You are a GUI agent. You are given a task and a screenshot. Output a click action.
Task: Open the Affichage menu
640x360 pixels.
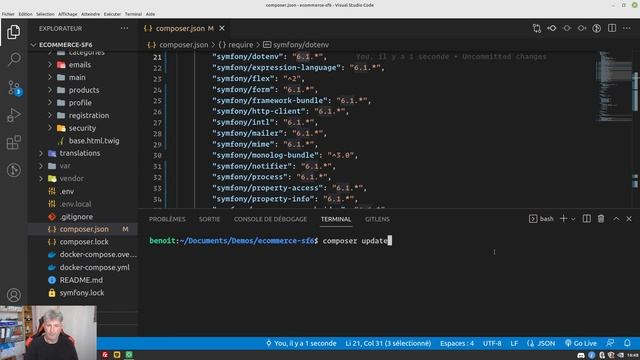point(68,14)
